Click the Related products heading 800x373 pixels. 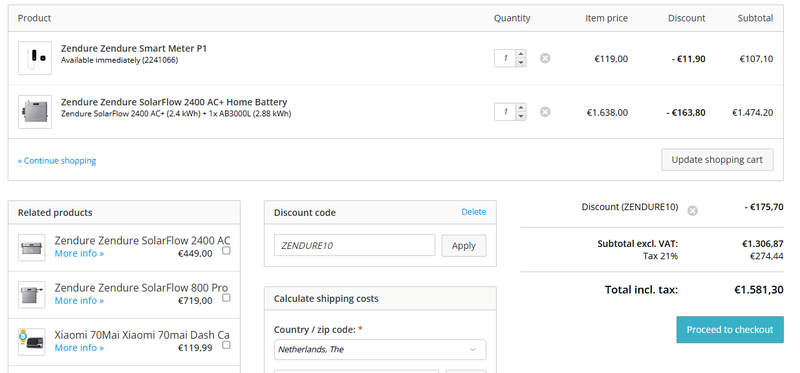pos(55,213)
